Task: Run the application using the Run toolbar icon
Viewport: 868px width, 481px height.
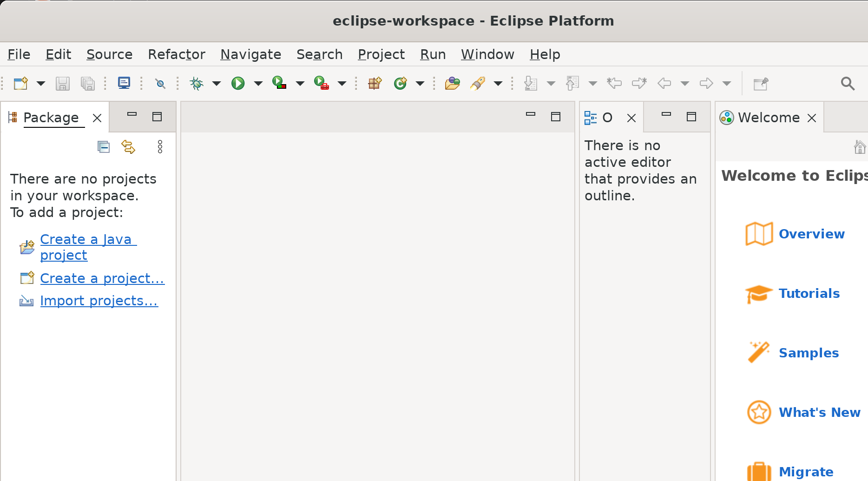Action: [238, 83]
